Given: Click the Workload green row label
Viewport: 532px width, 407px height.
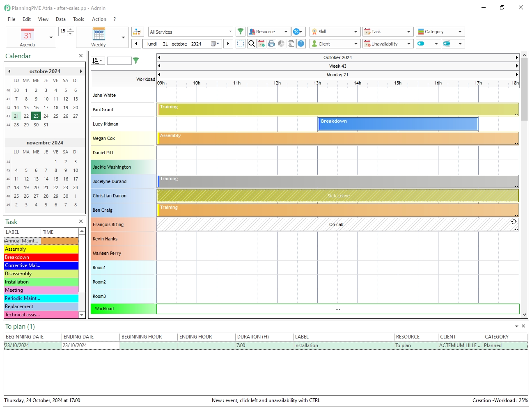Looking at the screenshot, I should [123, 309].
